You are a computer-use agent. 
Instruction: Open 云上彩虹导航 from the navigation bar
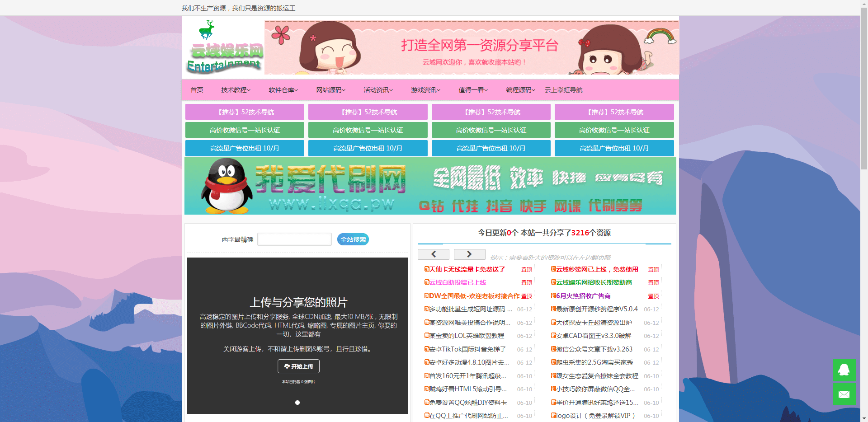[563, 89]
